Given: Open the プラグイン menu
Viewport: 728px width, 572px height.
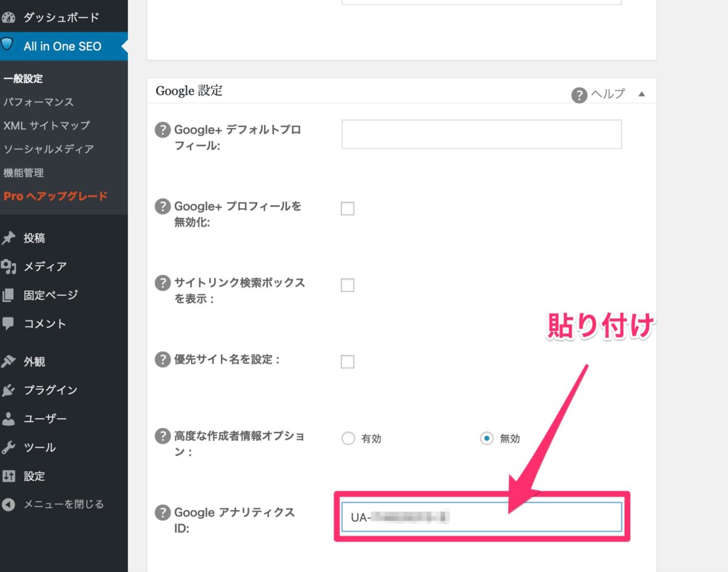Looking at the screenshot, I should coord(50,390).
